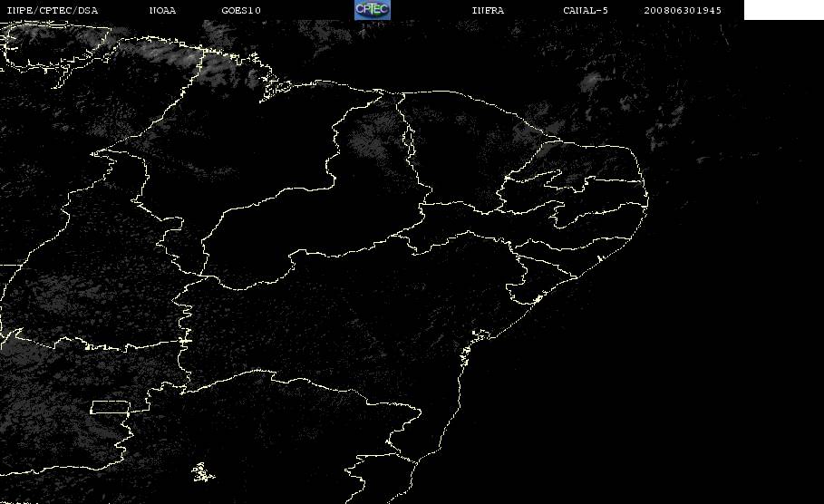Select the small offshore cloud streak east of coast
The image size is (824, 504).
[x=703, y=160]
